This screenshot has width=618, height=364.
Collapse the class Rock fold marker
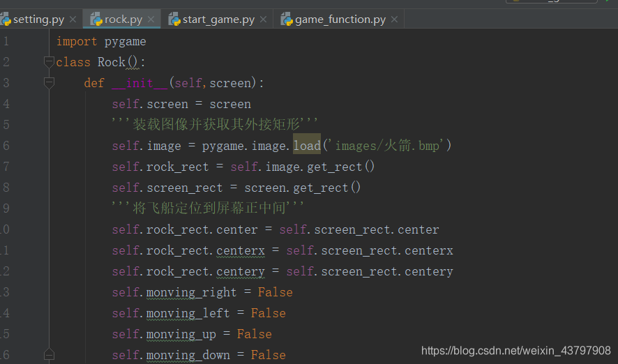49,62
